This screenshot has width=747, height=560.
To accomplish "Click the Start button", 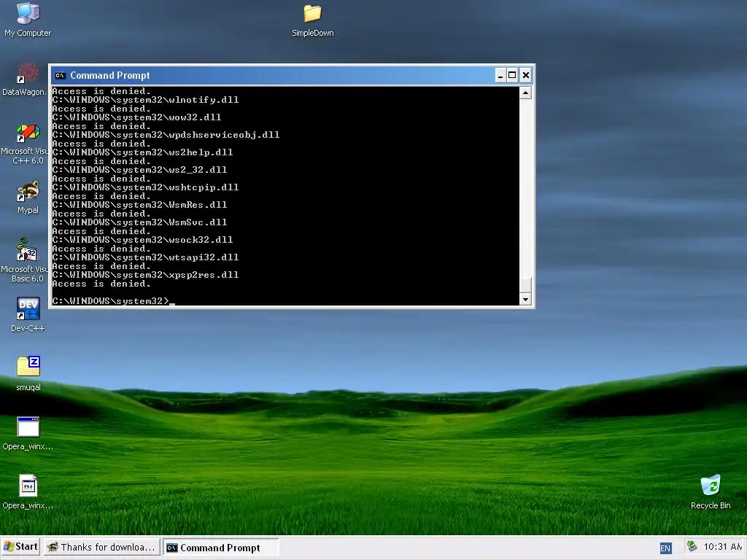I will 20,547.
